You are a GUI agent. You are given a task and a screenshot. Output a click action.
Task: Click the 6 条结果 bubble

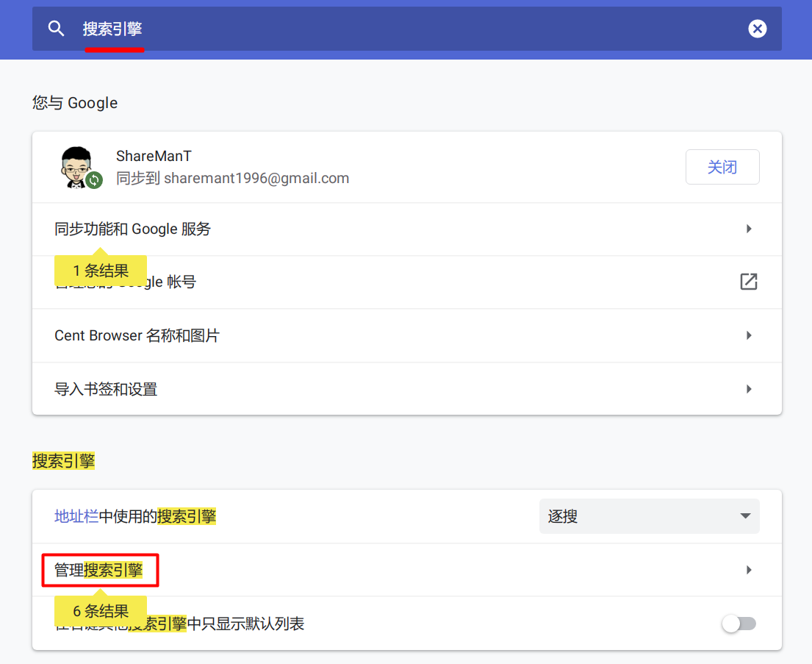pos(101,610)
